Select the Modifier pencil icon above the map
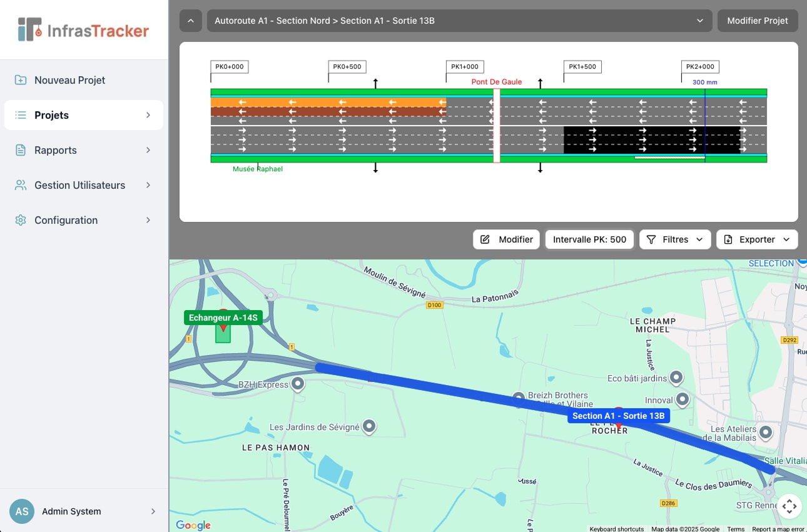Image resolution: width=807 pixels, height=532 pixels. (x=485, y=239)
